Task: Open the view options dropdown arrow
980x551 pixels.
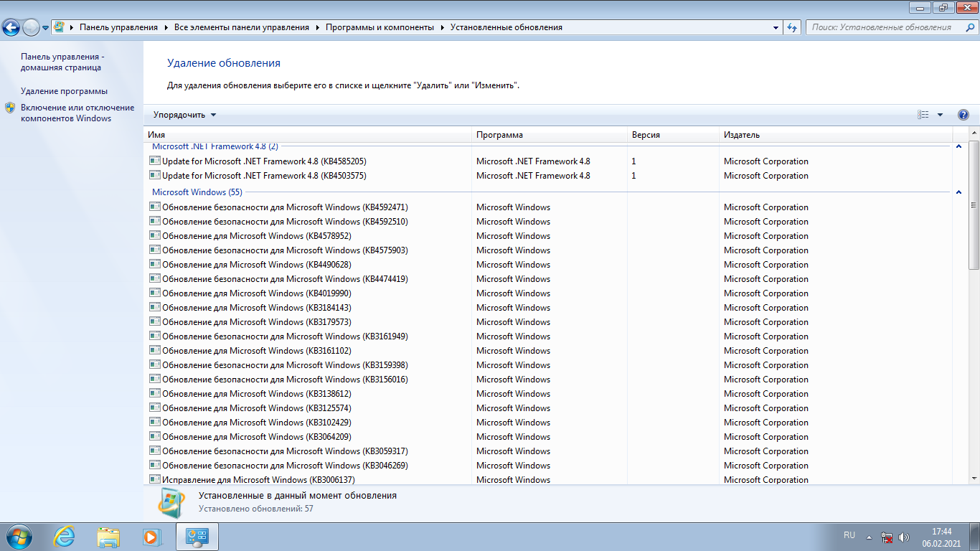Action: click(x=940, y=115)
